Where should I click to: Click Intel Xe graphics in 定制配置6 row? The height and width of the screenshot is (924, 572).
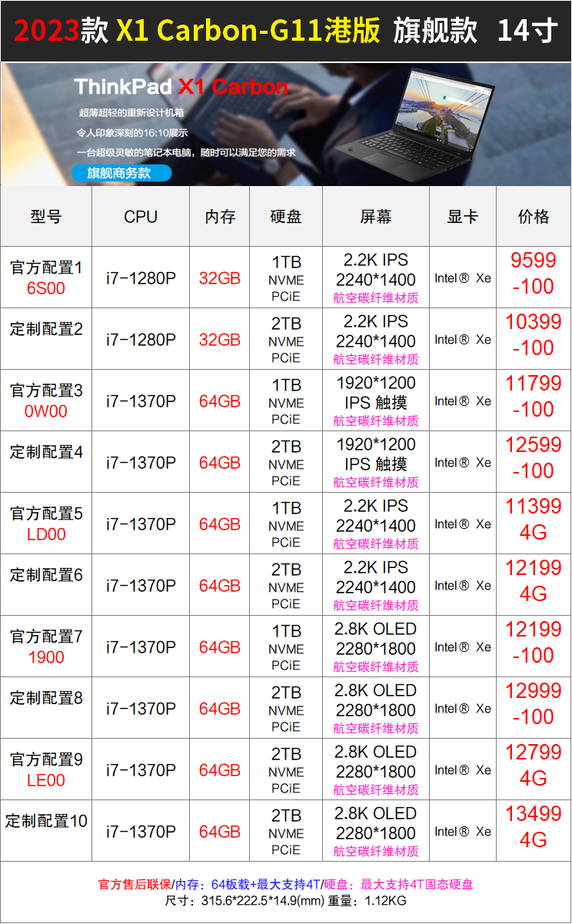pos(463,586)
